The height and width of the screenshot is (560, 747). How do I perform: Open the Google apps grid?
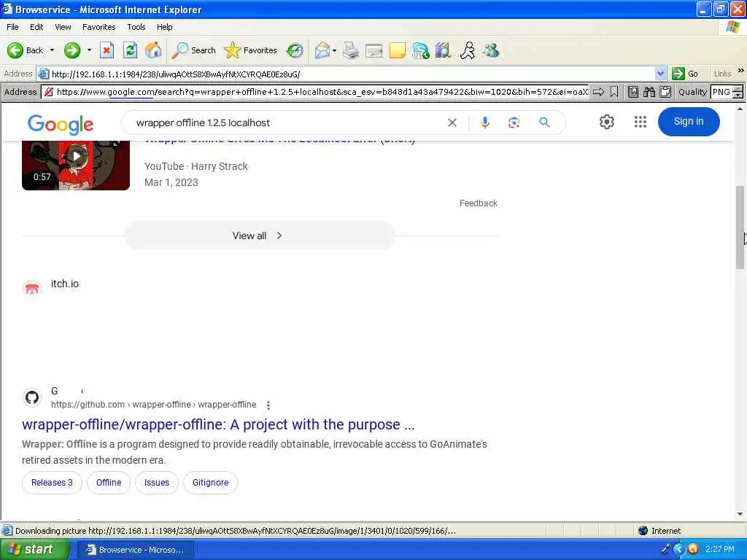(640, 122)
